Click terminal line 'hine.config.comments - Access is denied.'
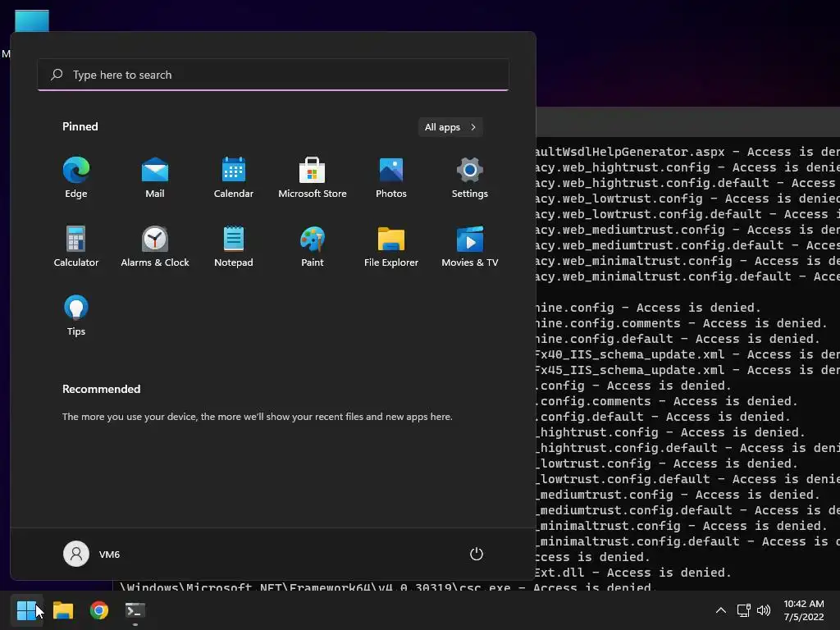The width and height of the screenshot is (840, 630). pos(680,323)
